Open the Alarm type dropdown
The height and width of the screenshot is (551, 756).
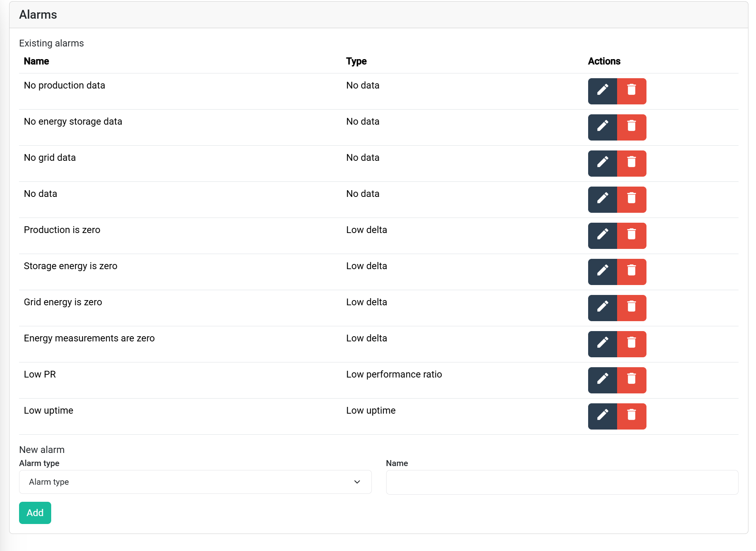pos(195,482)
